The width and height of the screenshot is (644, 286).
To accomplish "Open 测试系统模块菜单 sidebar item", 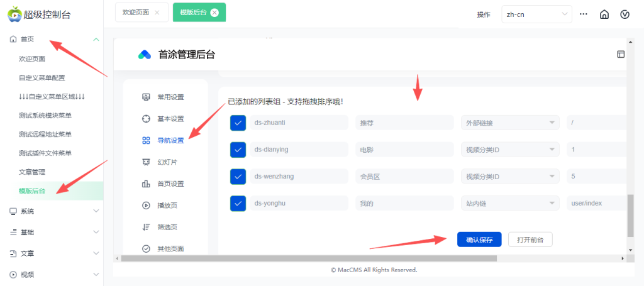I will (45, 115).
